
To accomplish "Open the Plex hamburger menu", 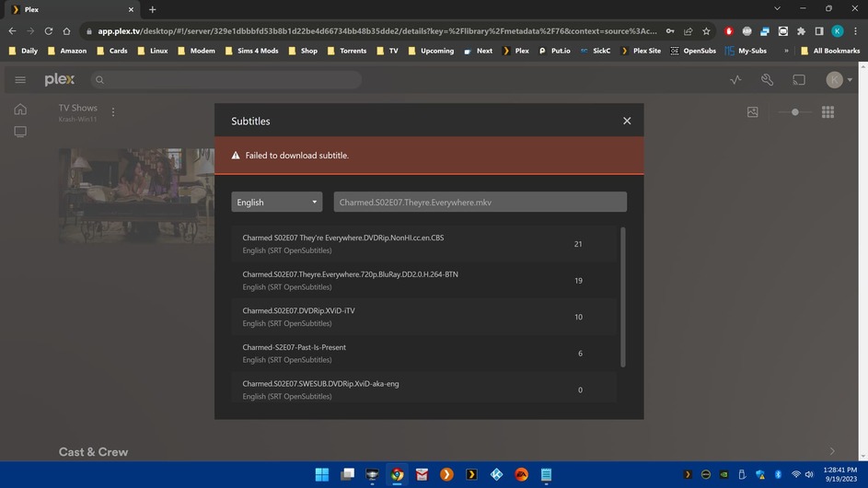I will pos(20,80).
